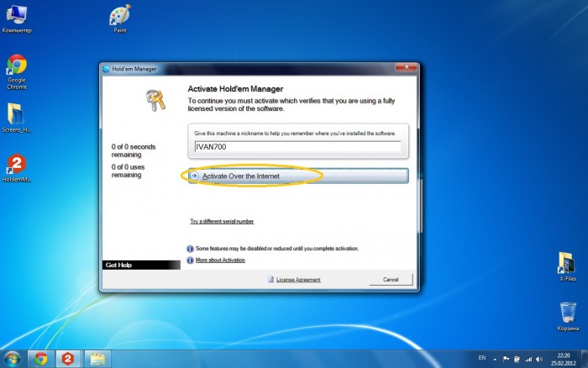Image resolution: width=588 pixels, height=368 pixels.
Task: Click the Show desktop button
Action: tap(585, 359)
